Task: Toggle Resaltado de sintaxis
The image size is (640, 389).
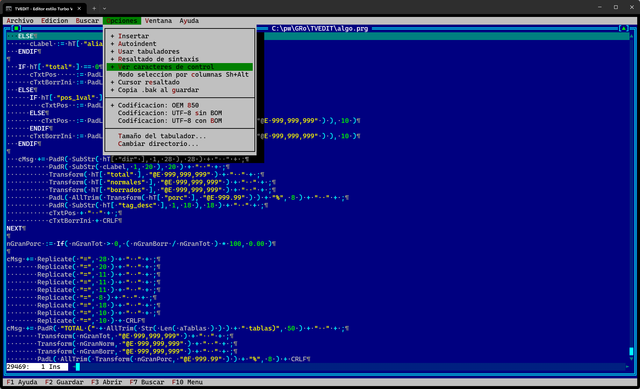Action: pos(180,59)
